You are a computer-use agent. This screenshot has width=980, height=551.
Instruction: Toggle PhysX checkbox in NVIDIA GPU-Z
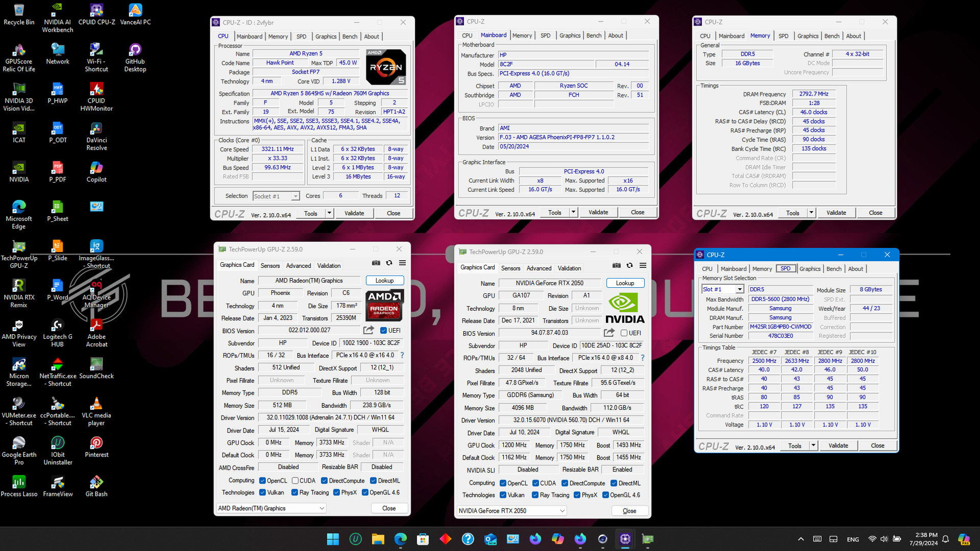coord(577,495)
